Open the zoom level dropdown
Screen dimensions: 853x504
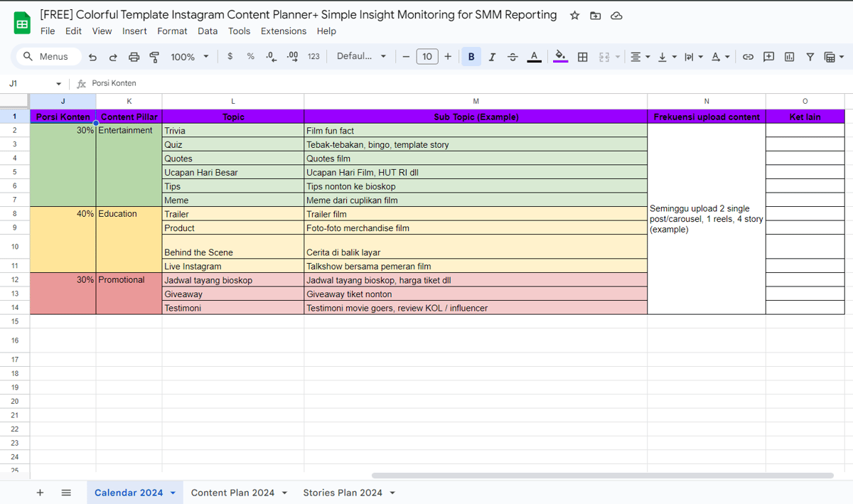189,56
